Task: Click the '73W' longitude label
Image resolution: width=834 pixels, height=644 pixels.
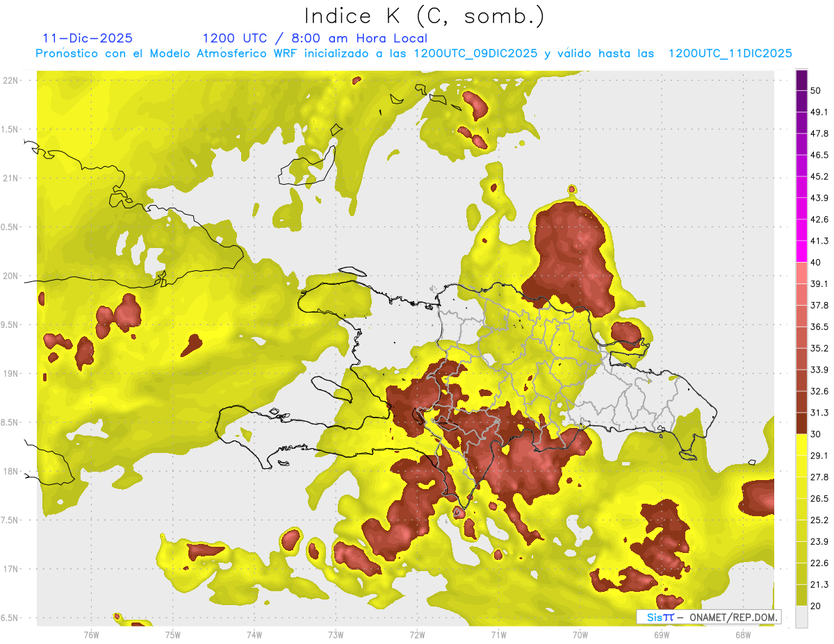Action: [x=336, y=634]
